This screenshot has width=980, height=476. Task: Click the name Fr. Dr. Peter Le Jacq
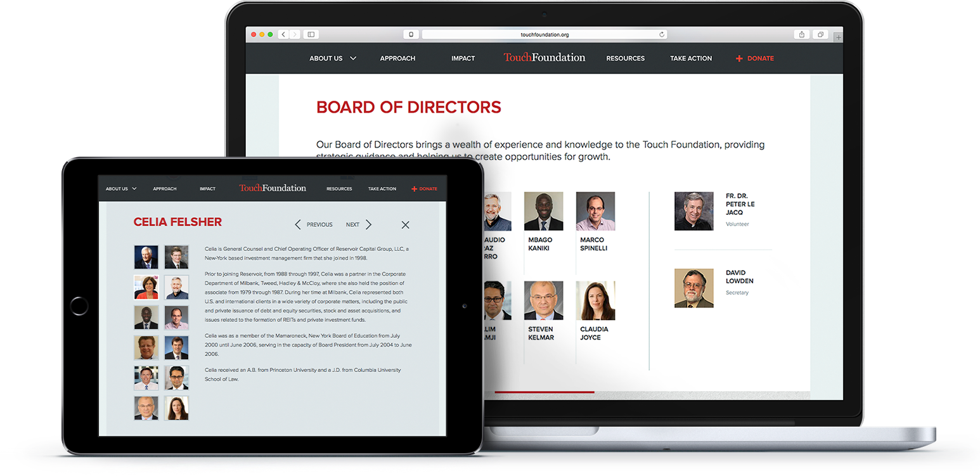point(740,204)
